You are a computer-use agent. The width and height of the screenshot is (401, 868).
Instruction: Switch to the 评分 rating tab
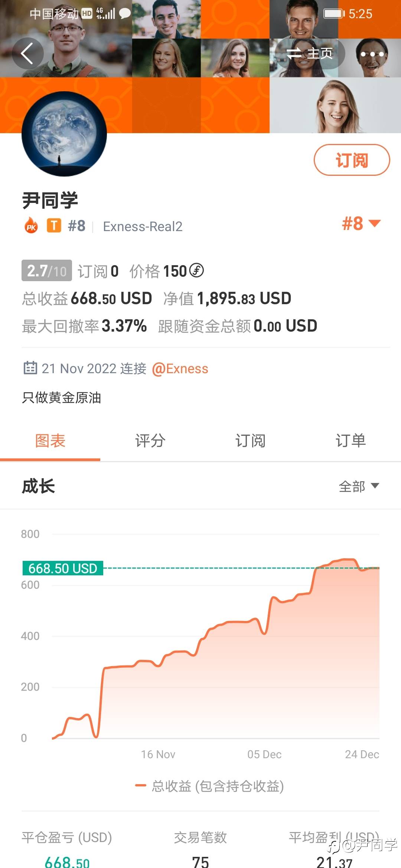pyautogui.click(x=150, y=441)
